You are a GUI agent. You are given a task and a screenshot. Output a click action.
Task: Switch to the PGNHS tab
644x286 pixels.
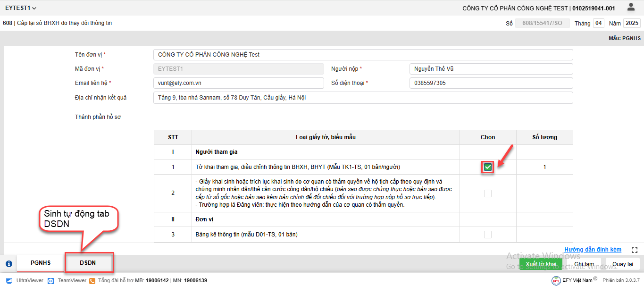[41, 263]
